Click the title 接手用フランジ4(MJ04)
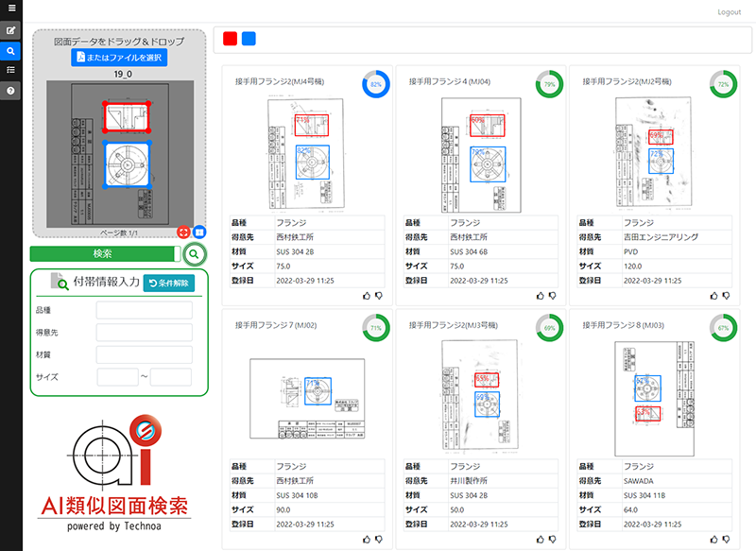Viewport: 756px width, 551px height. pyautogui.click(x=450, y=82)
